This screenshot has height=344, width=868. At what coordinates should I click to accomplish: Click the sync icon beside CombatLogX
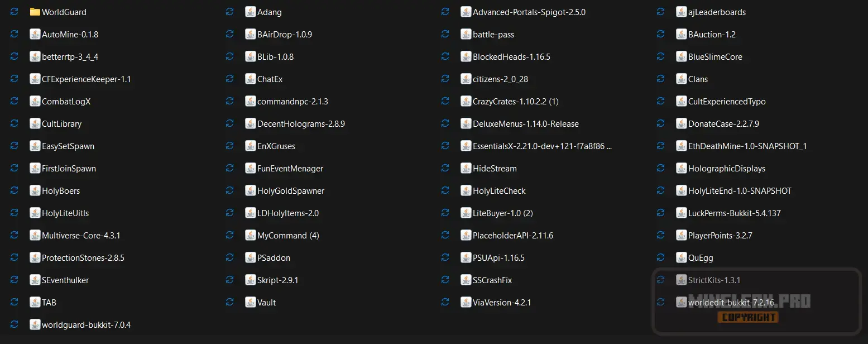(x=15, y=101)
